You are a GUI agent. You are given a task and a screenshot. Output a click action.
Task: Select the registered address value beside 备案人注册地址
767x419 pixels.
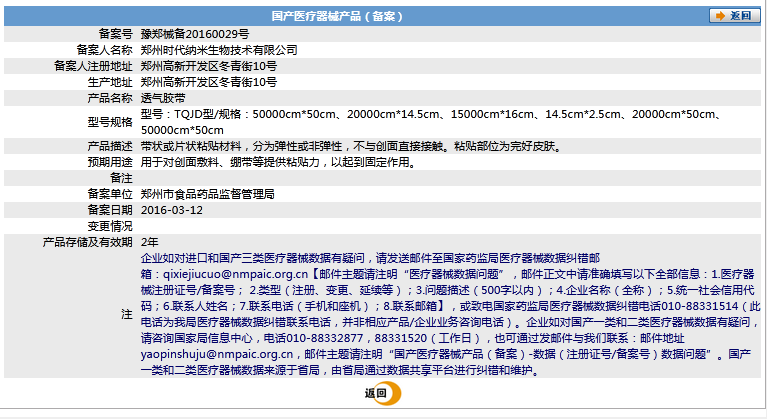(209, 66)
